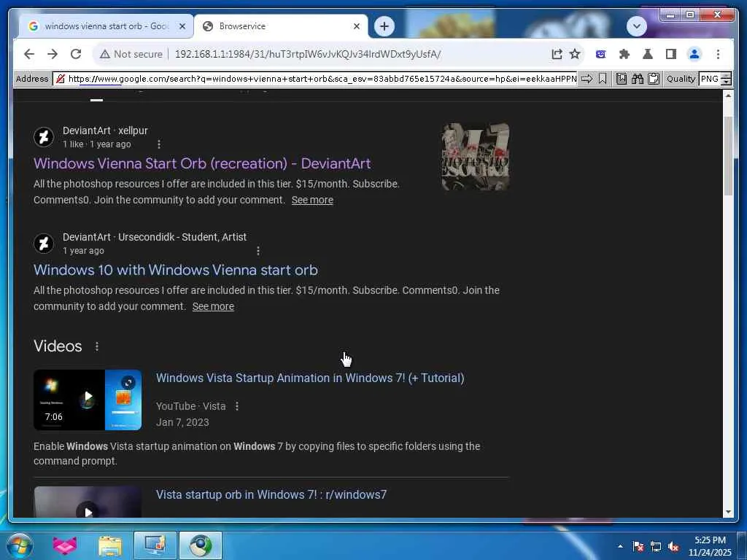Open Windows Vista Startup Animation video link

(x=310, y=378)
